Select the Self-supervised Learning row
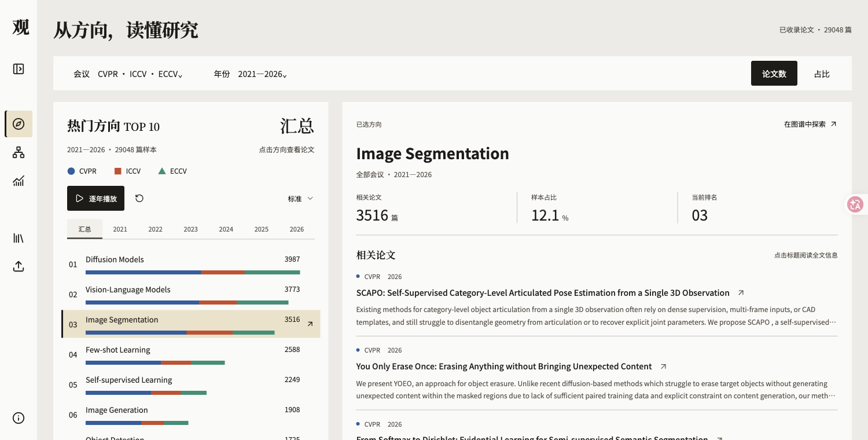This screenshot has width=868, height=440. click(191, 384)
